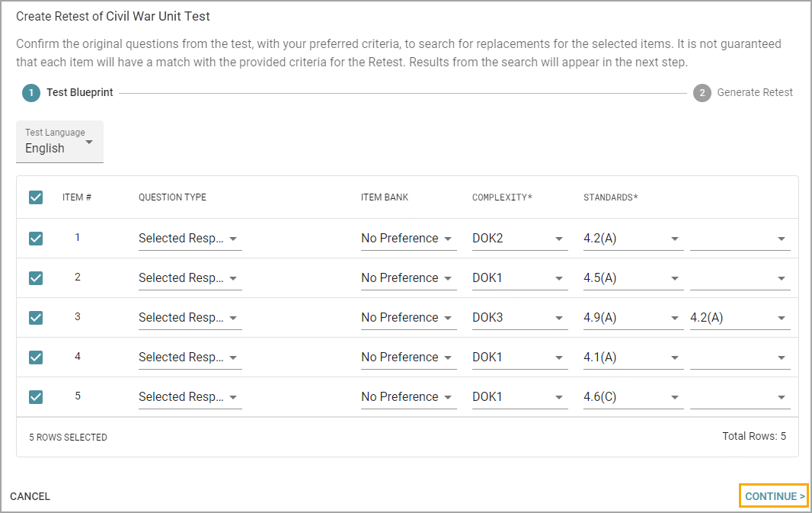Toggle the select-all checkbox in header row
This screenshot has width=812, height=513.
(x=36, y=197)
